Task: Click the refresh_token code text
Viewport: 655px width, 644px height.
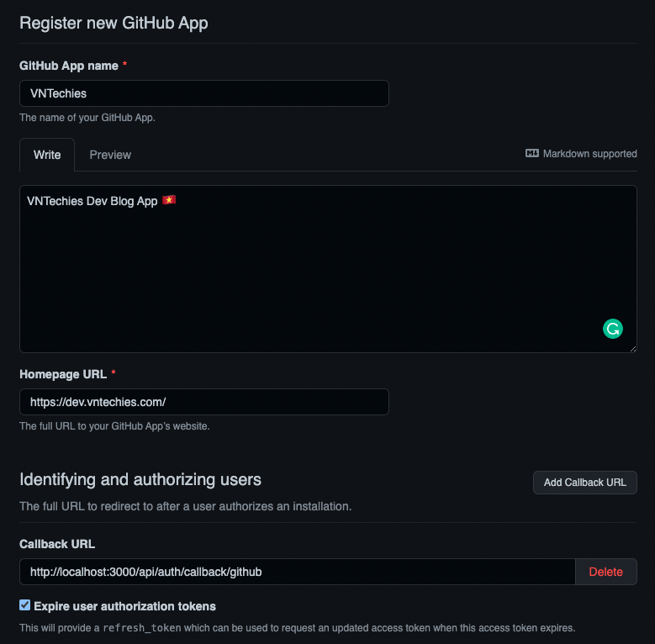Action: (x=141, y=628)
